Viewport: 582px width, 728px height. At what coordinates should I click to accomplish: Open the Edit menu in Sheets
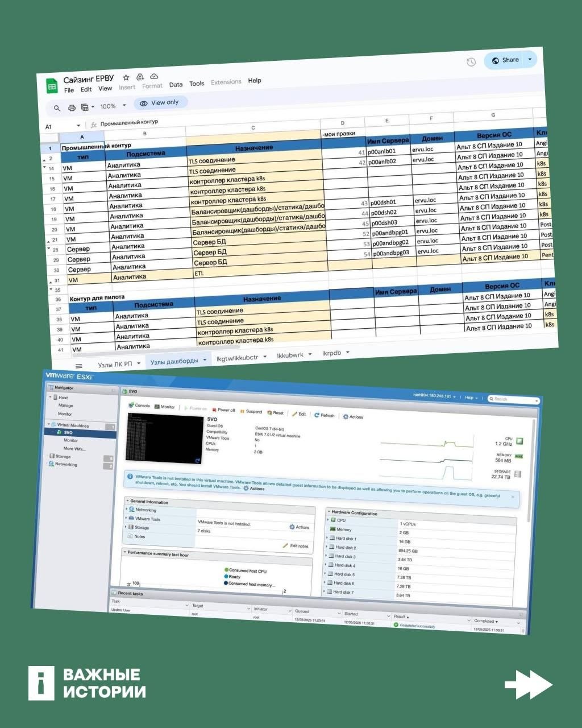86,89
